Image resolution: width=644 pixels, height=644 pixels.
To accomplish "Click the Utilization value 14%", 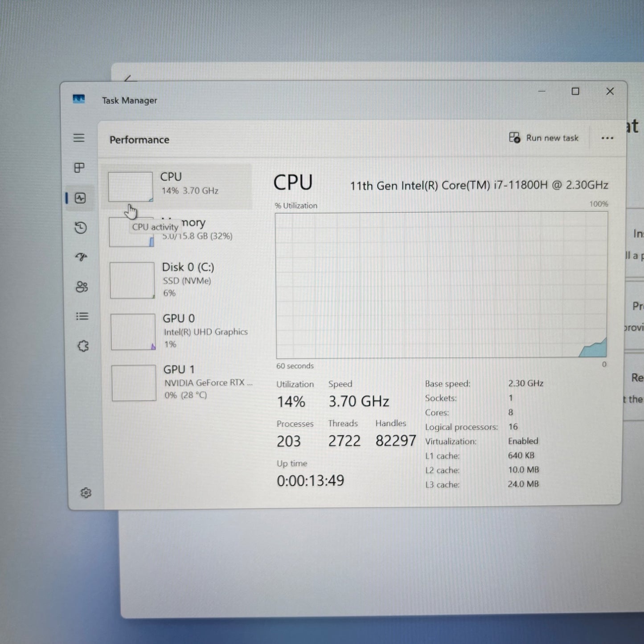I will pyautogui.click(x=291, y=402).
